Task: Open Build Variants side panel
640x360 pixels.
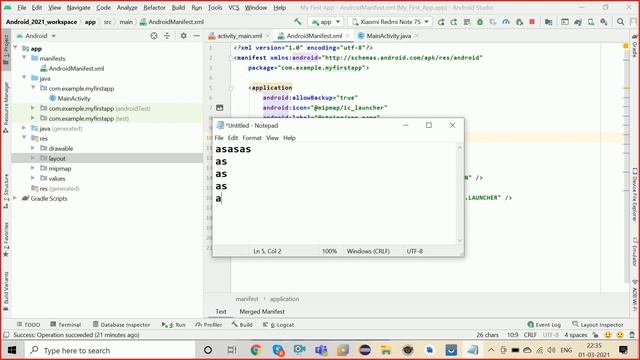Action: (x=6, y=291)
